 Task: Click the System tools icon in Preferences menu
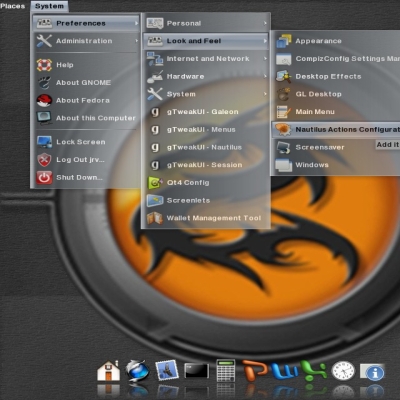[155, 94]
